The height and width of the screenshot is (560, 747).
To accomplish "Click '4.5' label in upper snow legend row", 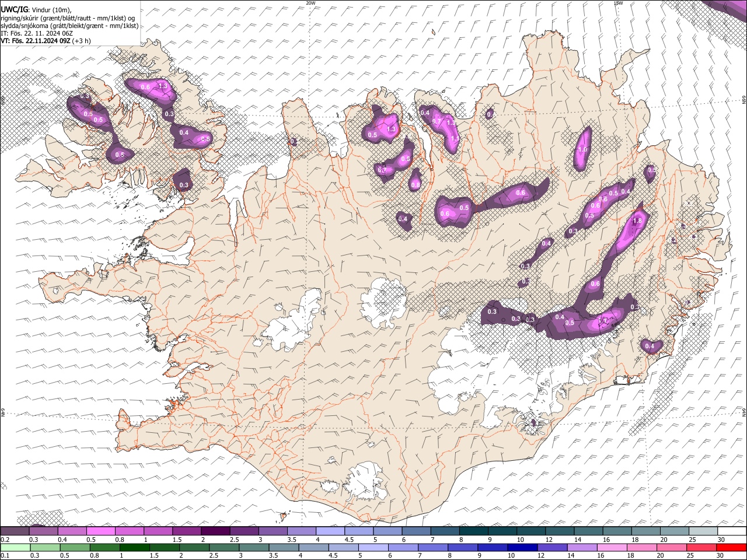I will [x=348, y=540].
